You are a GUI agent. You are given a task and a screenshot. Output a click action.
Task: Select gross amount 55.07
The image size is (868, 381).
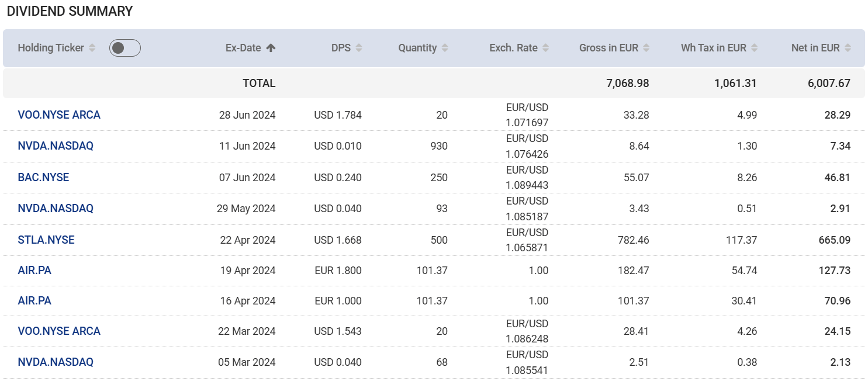(637, 178)
